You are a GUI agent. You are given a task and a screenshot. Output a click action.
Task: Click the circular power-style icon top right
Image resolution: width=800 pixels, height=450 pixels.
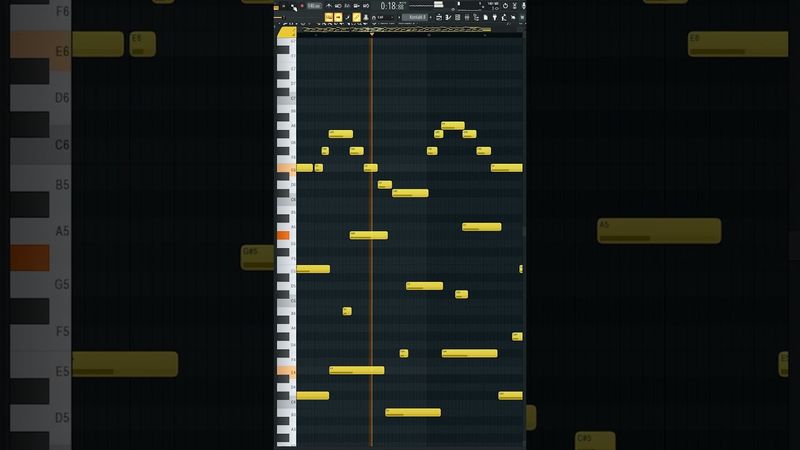(505, 6)
